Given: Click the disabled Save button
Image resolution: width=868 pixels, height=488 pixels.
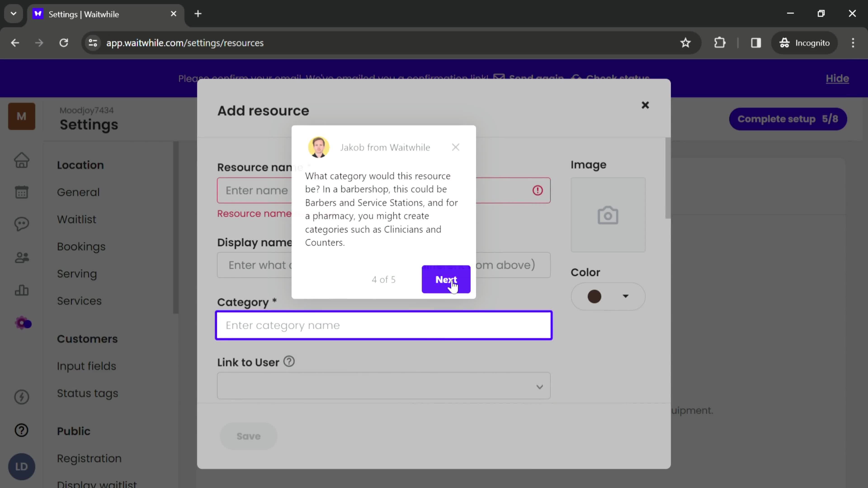Looking at the screenshot, I should pyautogui.click(x=248, y=436).
